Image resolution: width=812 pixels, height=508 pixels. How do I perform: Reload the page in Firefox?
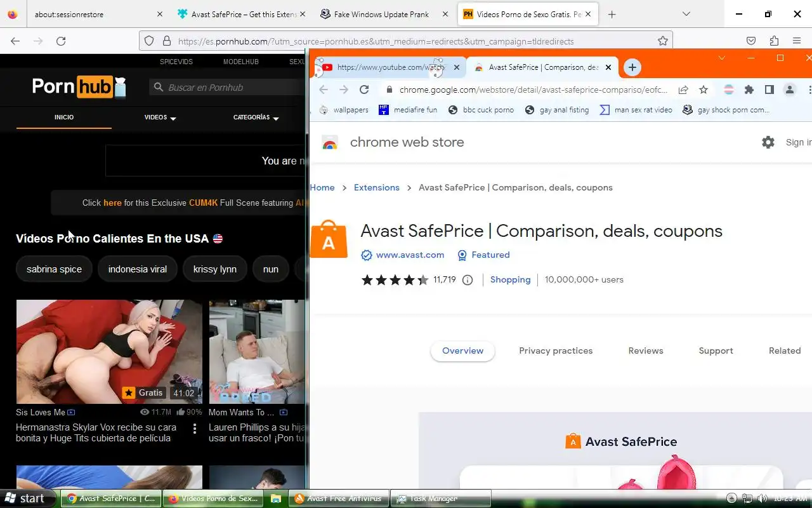click(61, 41)
